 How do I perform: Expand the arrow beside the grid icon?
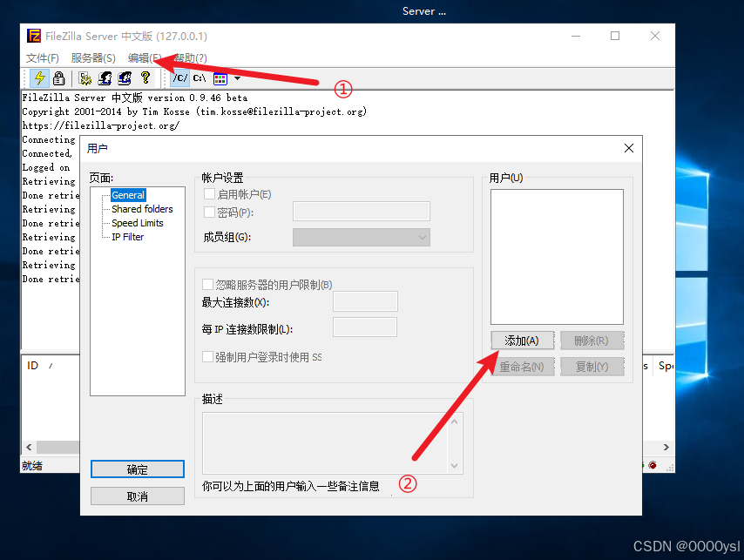pos(237,78)
